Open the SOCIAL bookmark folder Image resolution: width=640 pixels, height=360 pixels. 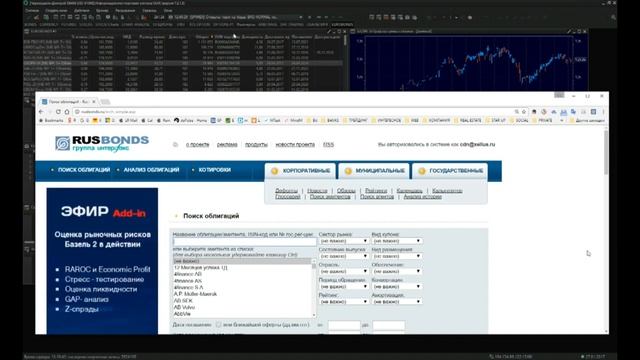pos(518,120)
